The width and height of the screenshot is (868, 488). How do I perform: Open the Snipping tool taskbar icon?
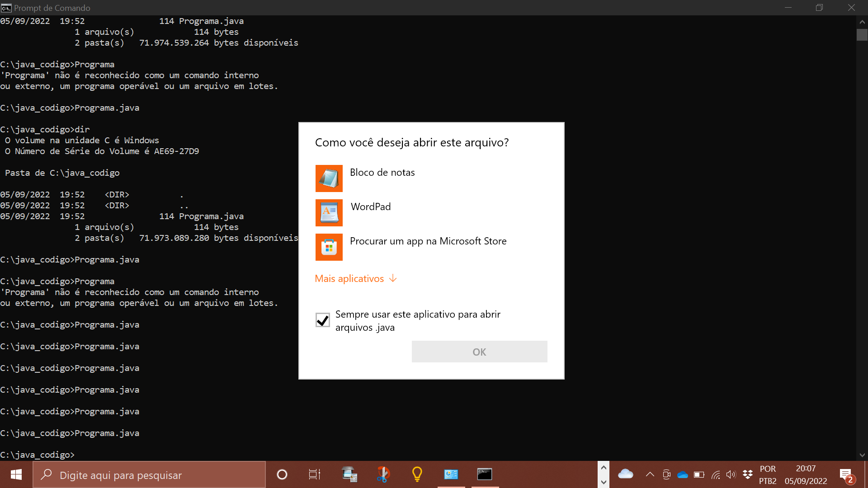383,474
